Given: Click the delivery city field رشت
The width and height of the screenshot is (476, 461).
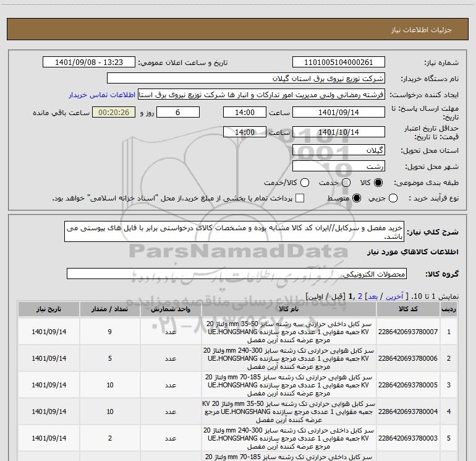Looking at the screenshot, I should point(339,166).
